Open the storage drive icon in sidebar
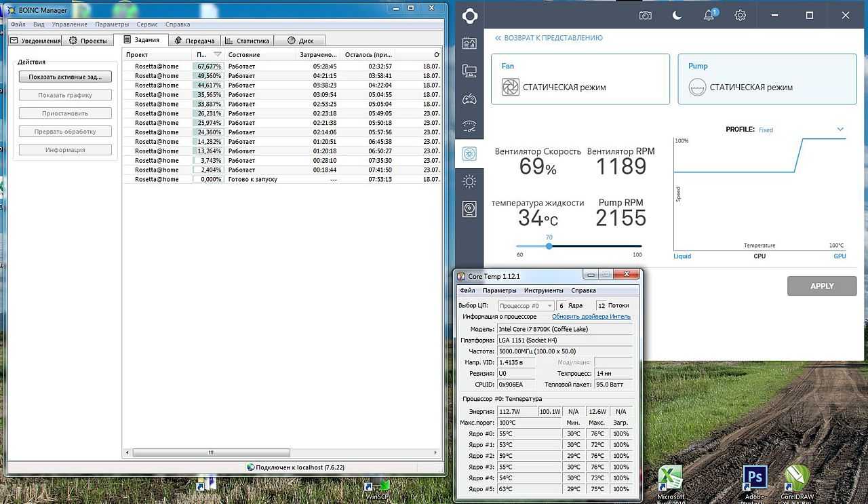 [x=469, y=209]
